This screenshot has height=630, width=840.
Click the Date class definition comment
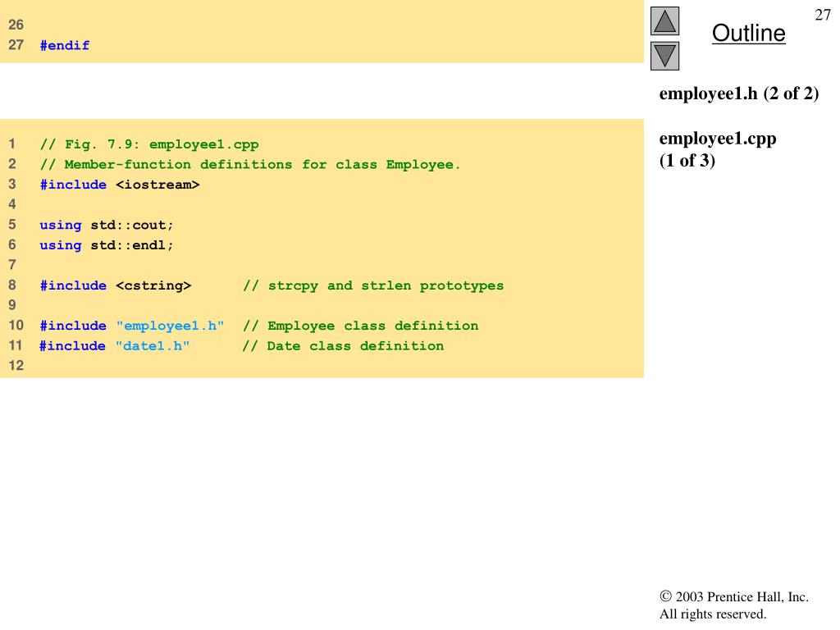point(343,346)
